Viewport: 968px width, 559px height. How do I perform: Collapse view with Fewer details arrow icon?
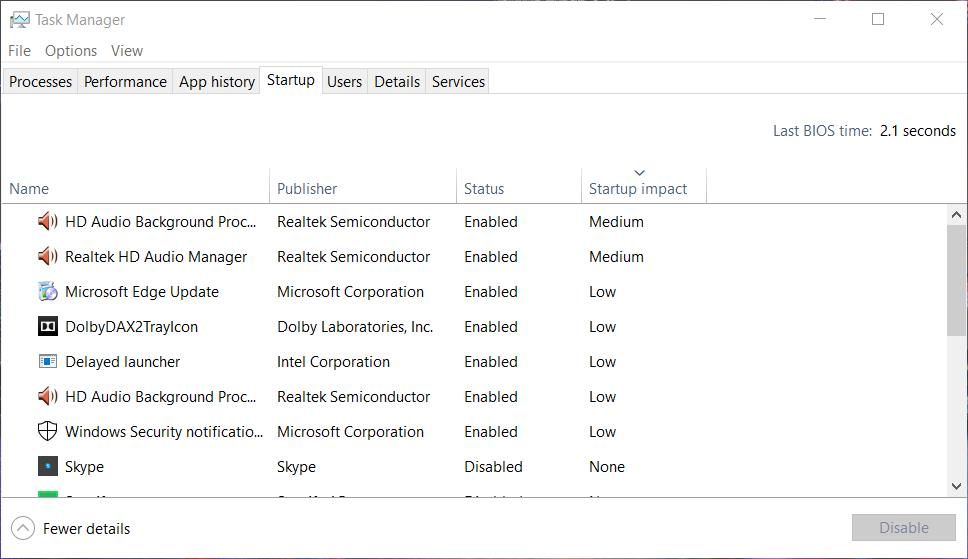(x=22, y=528)
